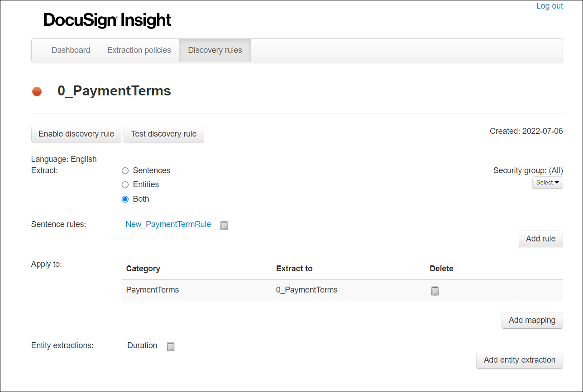Click the Add mapping button
Image resolution: width=583 pixels, height=392 pixels.
[532, 320]
